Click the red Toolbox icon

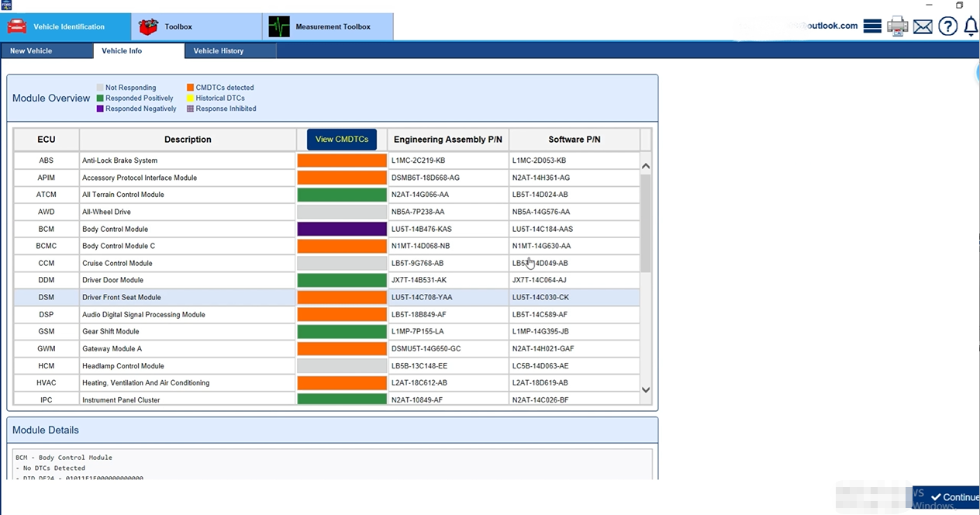pos(148,26)
